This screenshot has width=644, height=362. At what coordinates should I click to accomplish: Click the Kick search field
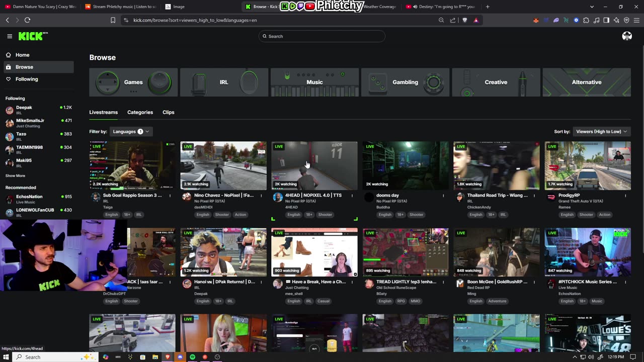[322, 36]
